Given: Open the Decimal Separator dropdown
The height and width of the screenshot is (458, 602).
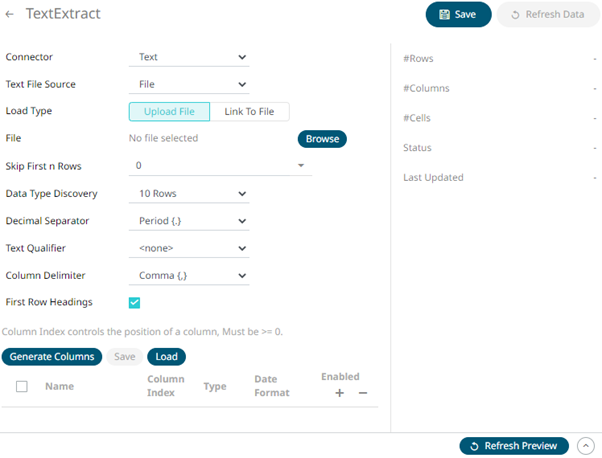Looking at the screenshot, I should pos(189,221).
